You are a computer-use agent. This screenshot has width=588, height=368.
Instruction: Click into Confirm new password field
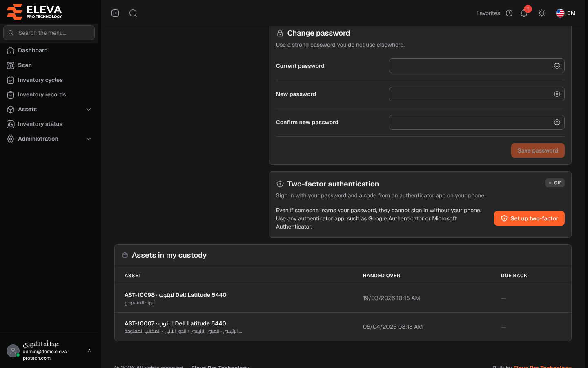(x=477, y=122)
